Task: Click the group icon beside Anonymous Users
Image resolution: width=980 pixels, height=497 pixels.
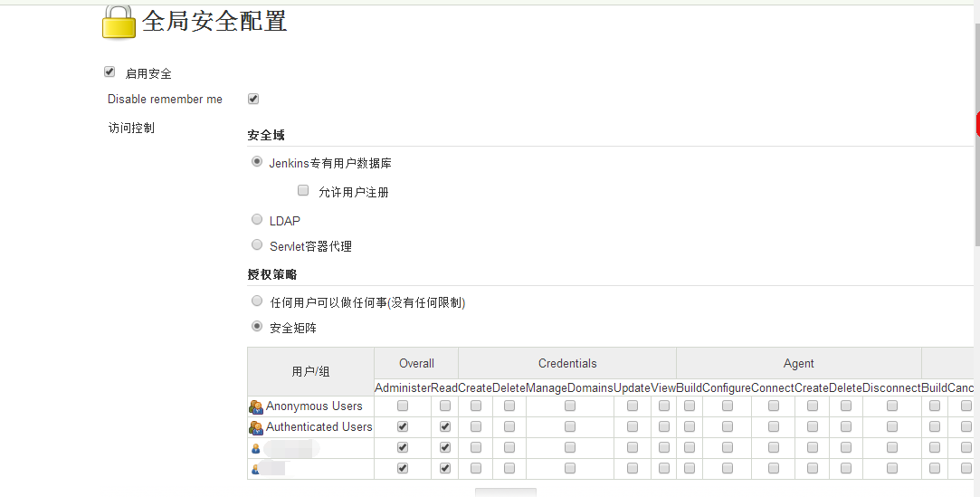Action: coord(256,407)
